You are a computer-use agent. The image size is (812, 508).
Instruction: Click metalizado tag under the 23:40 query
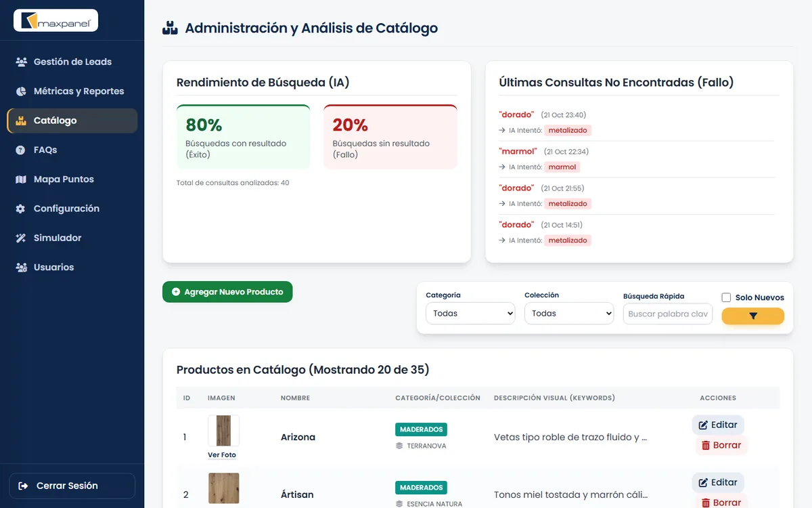[x=568, y=131]
